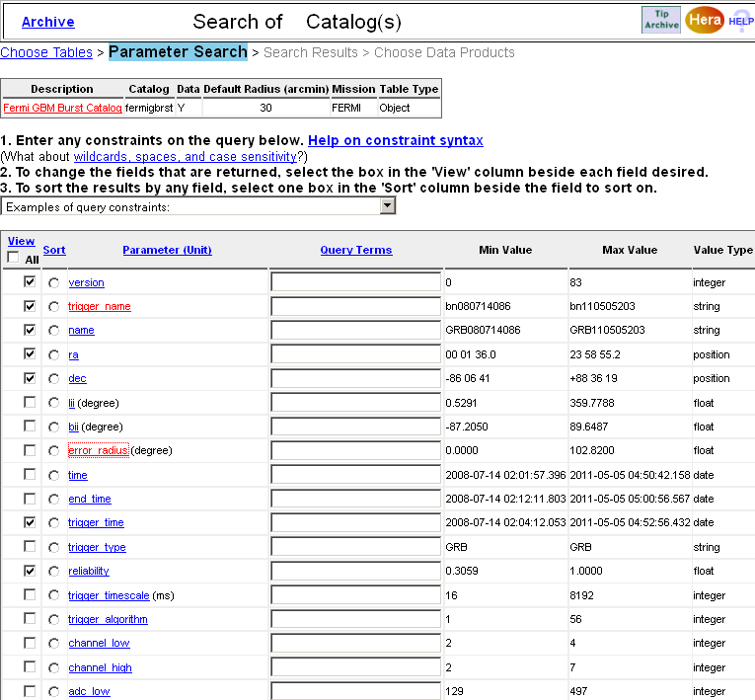Open the reliability parameter link

(89, 571)
